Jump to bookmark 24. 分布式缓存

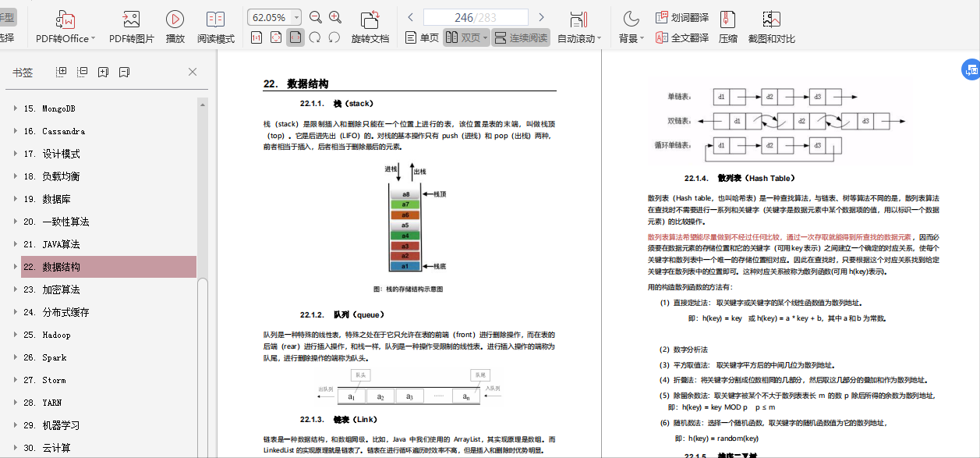pos(56,312)
